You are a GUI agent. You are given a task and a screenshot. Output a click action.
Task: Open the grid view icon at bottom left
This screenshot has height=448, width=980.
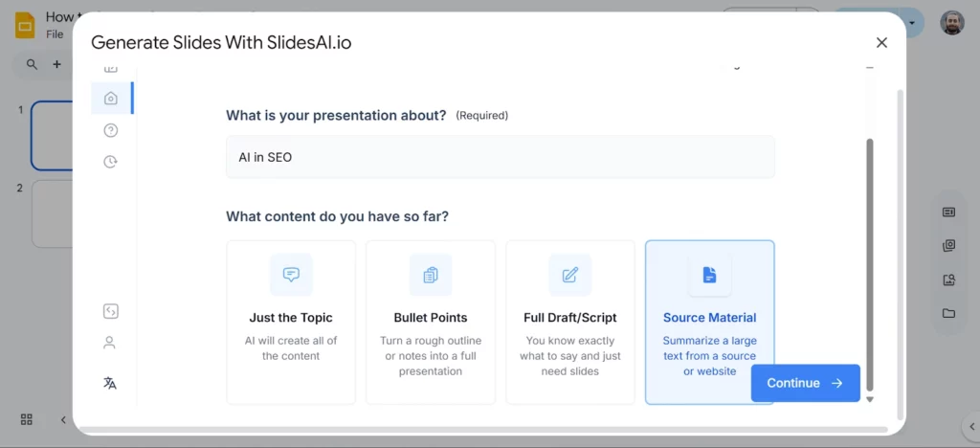point(27,419)
